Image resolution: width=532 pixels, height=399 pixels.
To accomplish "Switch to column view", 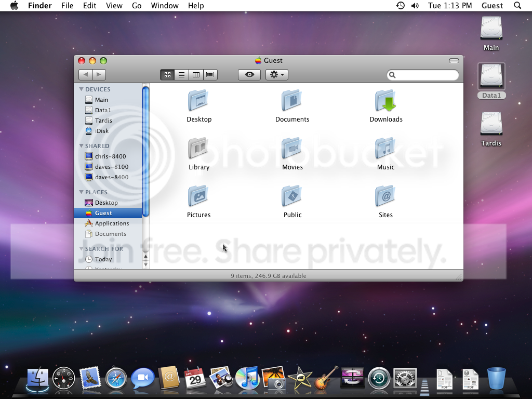I will click(x=196, y=75).
